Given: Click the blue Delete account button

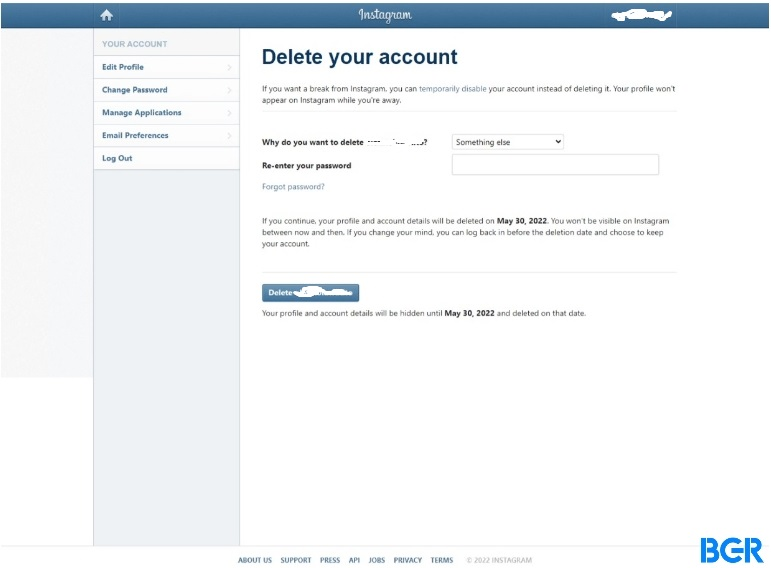Looking at the screenshot, I should pyautogui.click(x=310, y=293).
